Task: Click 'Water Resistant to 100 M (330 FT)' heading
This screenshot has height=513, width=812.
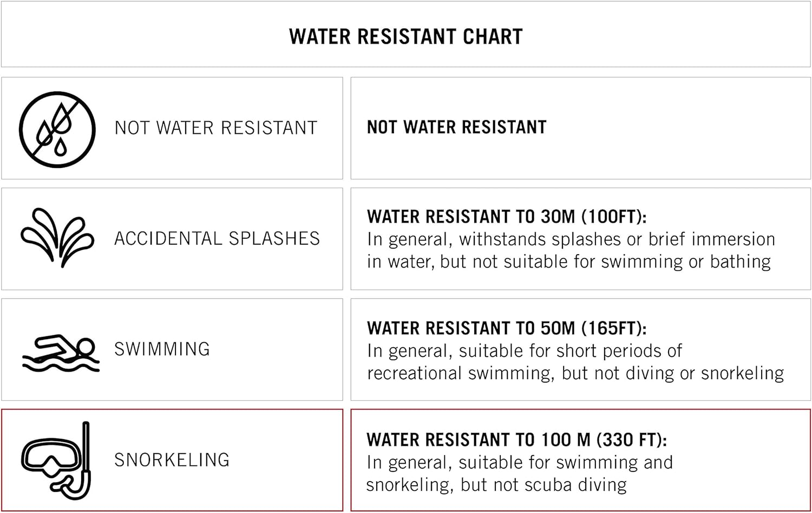Action: 516,440
